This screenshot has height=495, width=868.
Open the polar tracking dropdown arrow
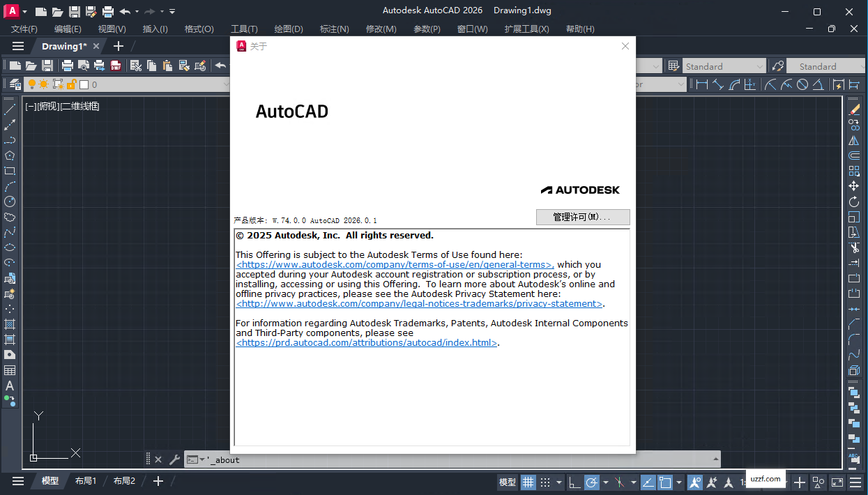click(x=607, y=482)
